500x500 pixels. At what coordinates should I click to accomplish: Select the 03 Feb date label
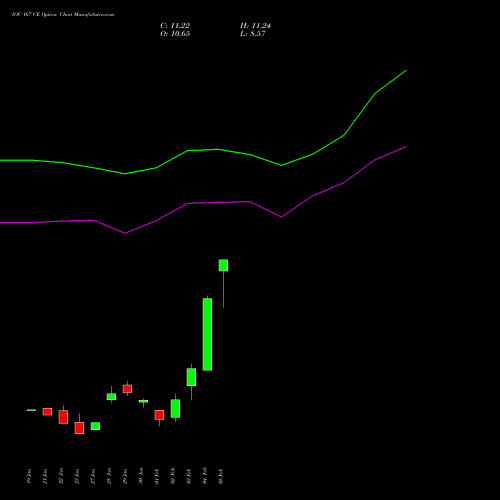(189, 476)
